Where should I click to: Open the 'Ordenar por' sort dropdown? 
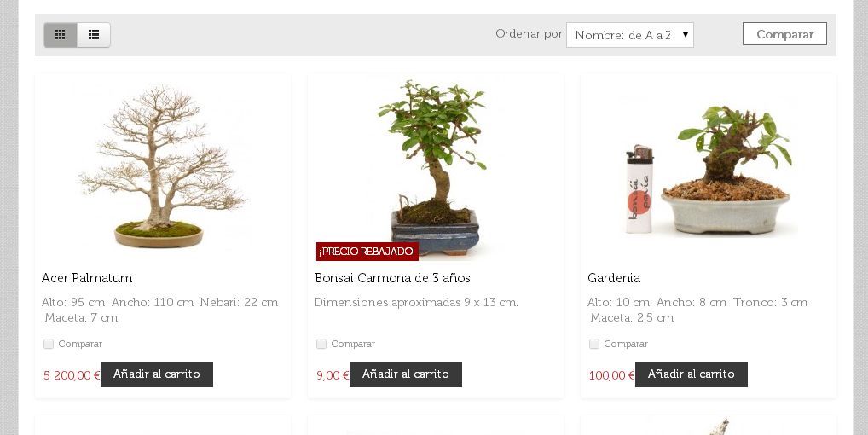tap(629, 35)
